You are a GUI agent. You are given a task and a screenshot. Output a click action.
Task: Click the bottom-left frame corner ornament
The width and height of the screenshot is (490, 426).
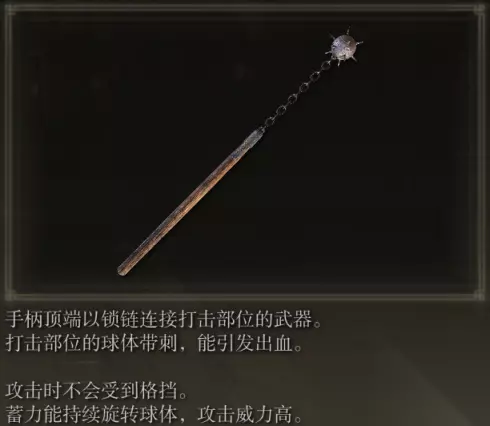[x=11, y=295]
